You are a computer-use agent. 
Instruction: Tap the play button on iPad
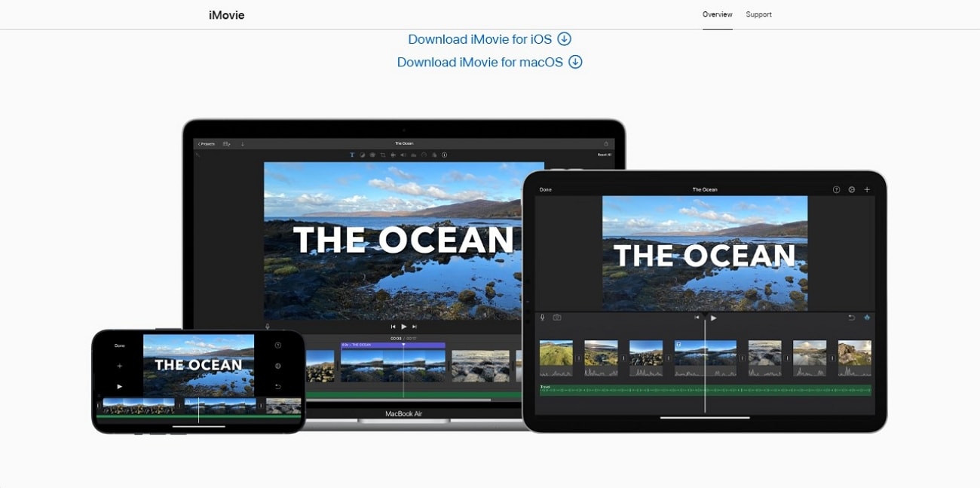coord(713,318)
